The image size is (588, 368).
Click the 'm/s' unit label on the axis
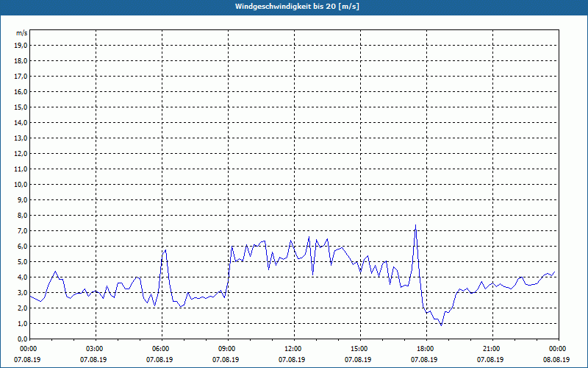(x=21, y=33)
